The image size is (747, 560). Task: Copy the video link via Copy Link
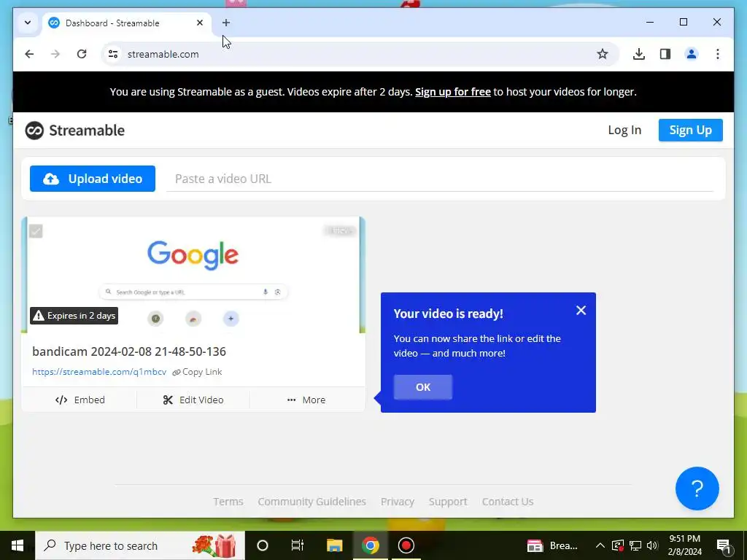197,372
